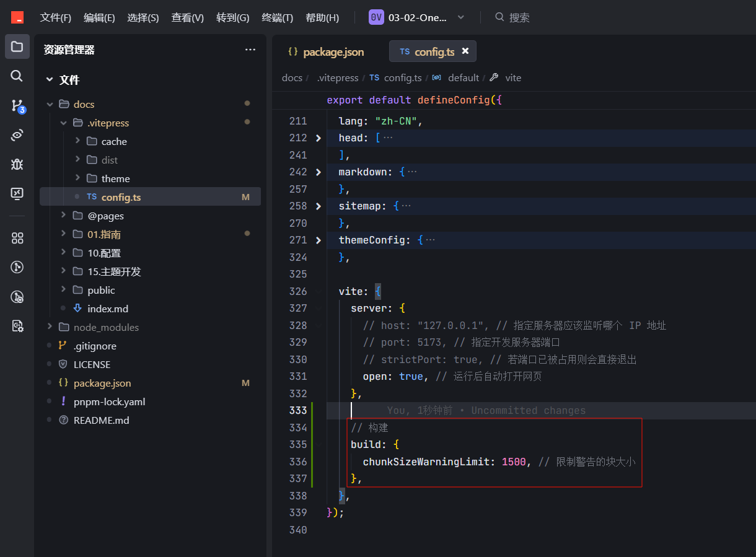Screen dimensions: 756x557
Task: Click the search magnifier in title bar
Action: pyautogui.click(x=499, y=17)
